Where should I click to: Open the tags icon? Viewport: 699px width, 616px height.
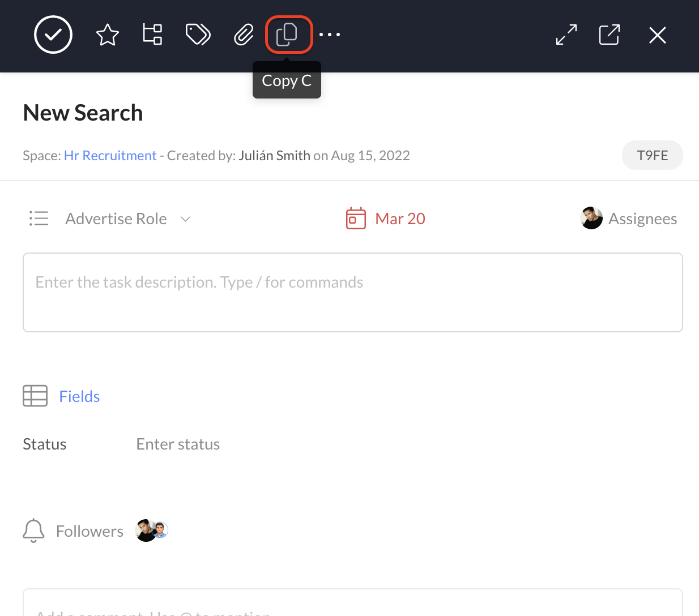pos(198,35)
